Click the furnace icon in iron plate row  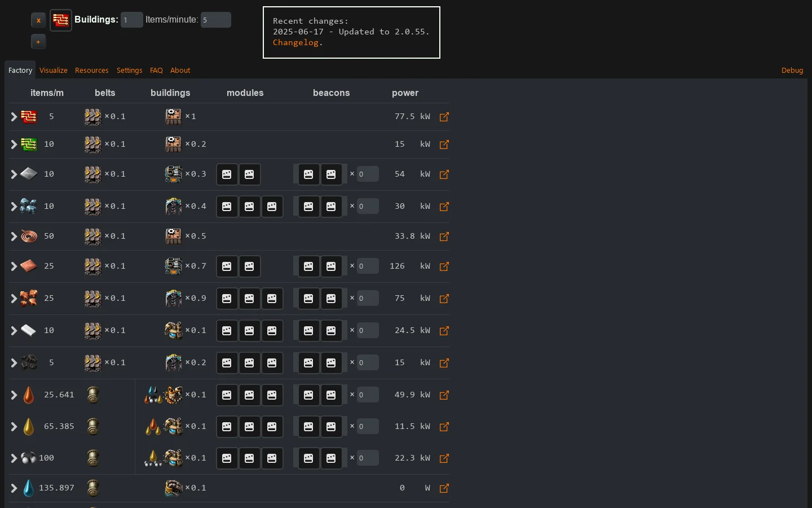pos(174,174)
